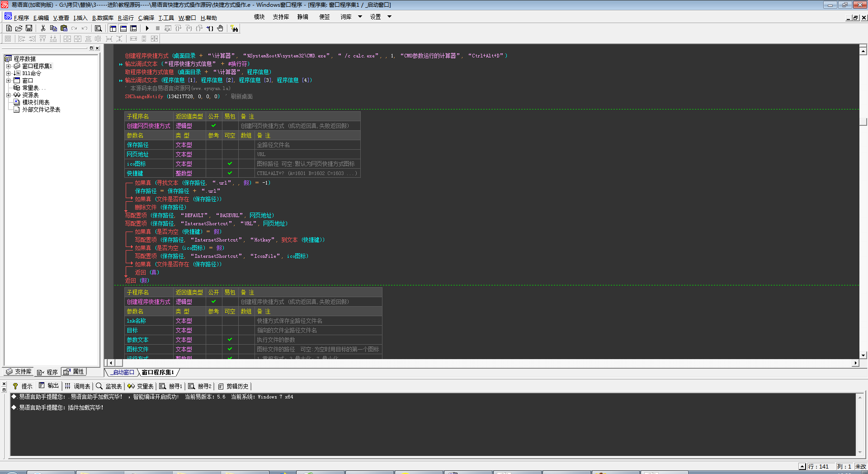Click the 模块 button in the top bar
The height and width of the screenshot is (474, 868).
point(259,17)
